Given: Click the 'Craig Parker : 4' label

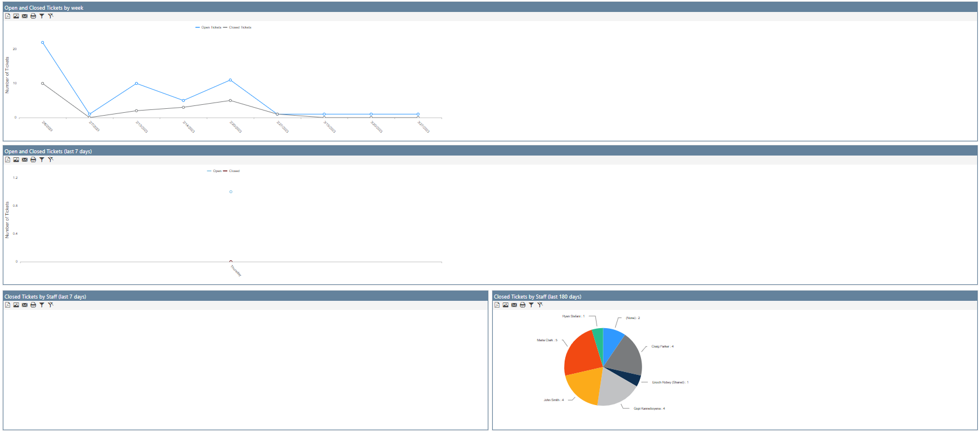Looking at the screenshot, I should coord(663,346).
